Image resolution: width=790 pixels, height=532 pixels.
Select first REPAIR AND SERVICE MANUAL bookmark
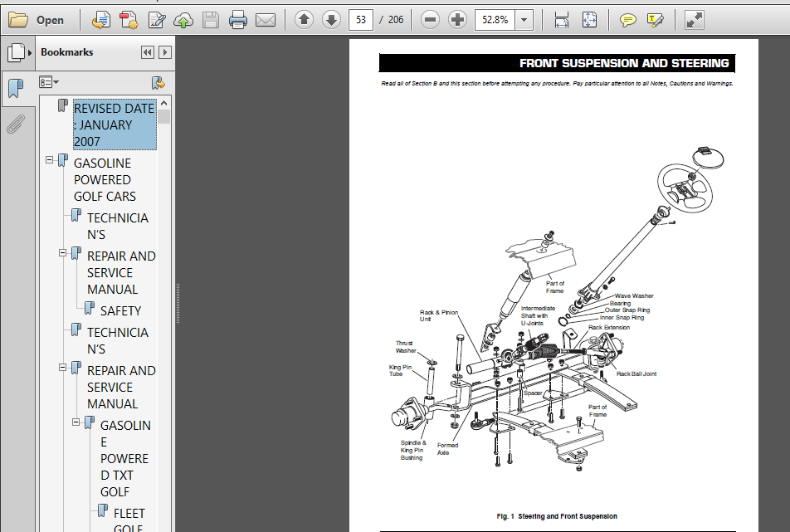coord(121,272)
